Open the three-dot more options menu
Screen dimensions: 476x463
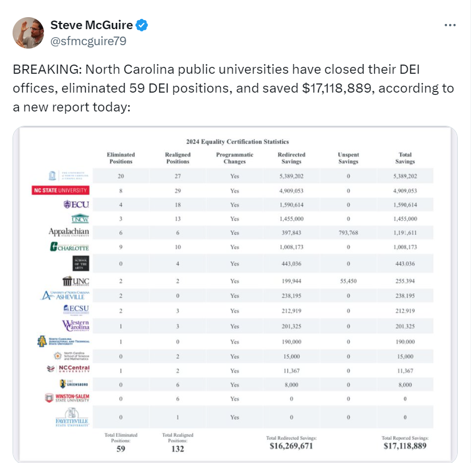[x=450, y=25]
